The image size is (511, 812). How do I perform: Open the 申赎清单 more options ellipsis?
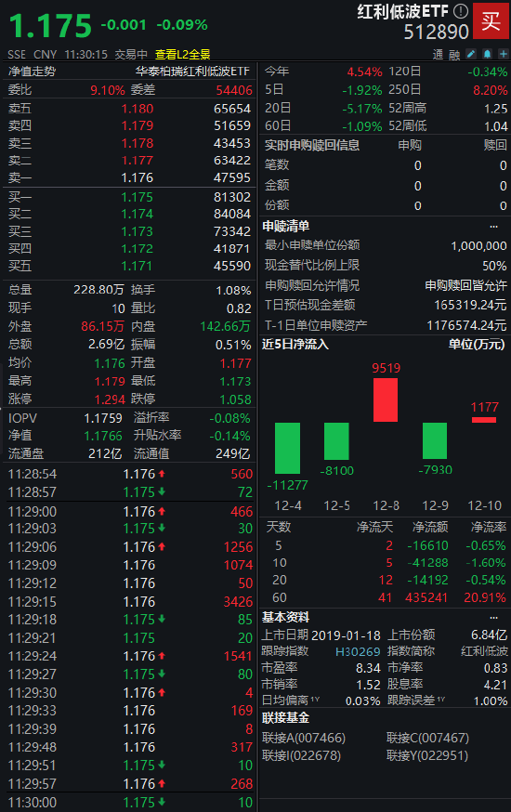point(493,227)
